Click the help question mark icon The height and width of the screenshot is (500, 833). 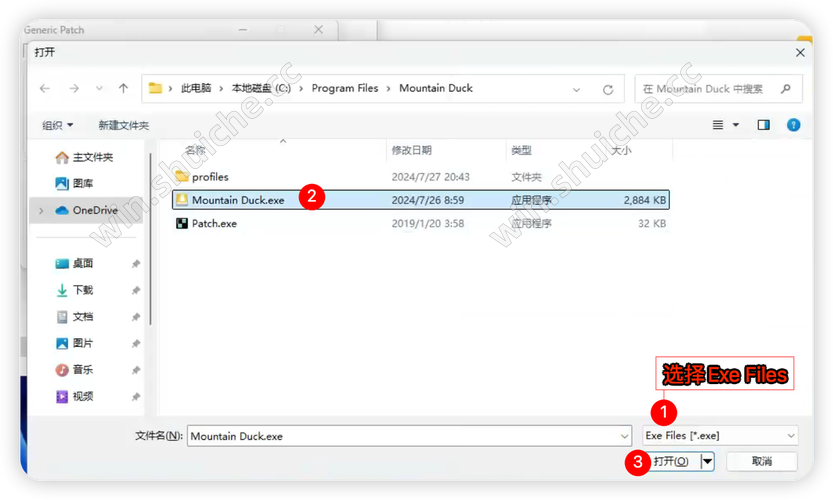(793, 125)
